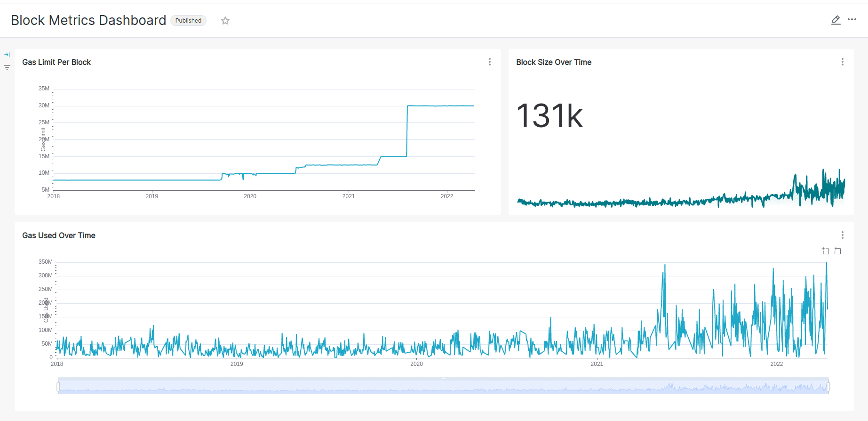Viewport: 868px width, 421px height.
Task: Click the Published status badge
Action: [188, 20]
